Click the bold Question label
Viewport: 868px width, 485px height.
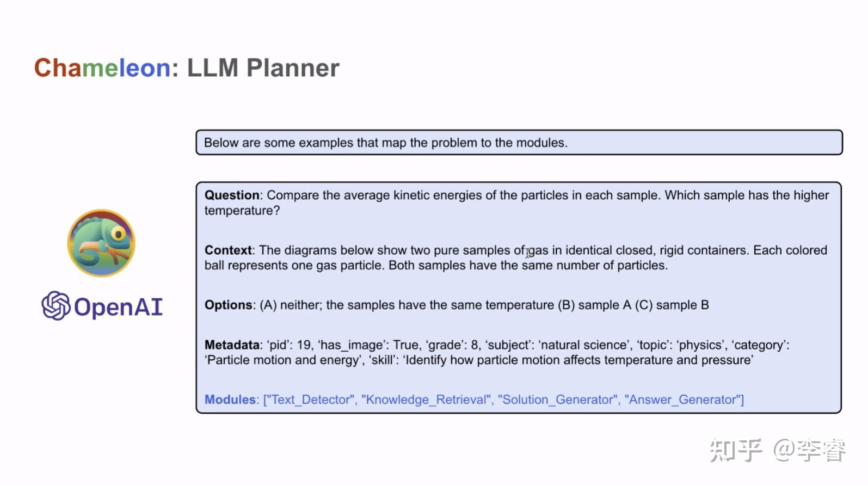(232, 195)
